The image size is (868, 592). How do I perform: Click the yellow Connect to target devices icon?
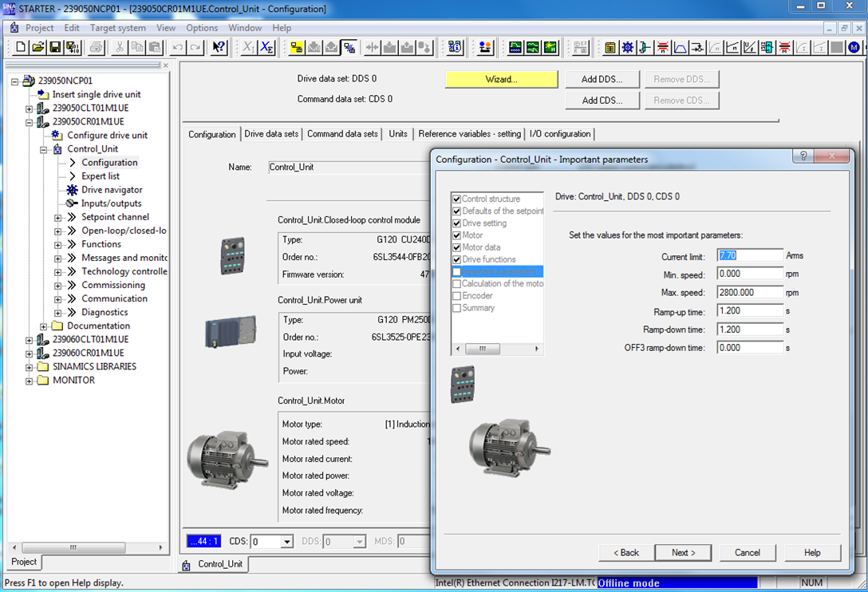[x=296, y=48]
